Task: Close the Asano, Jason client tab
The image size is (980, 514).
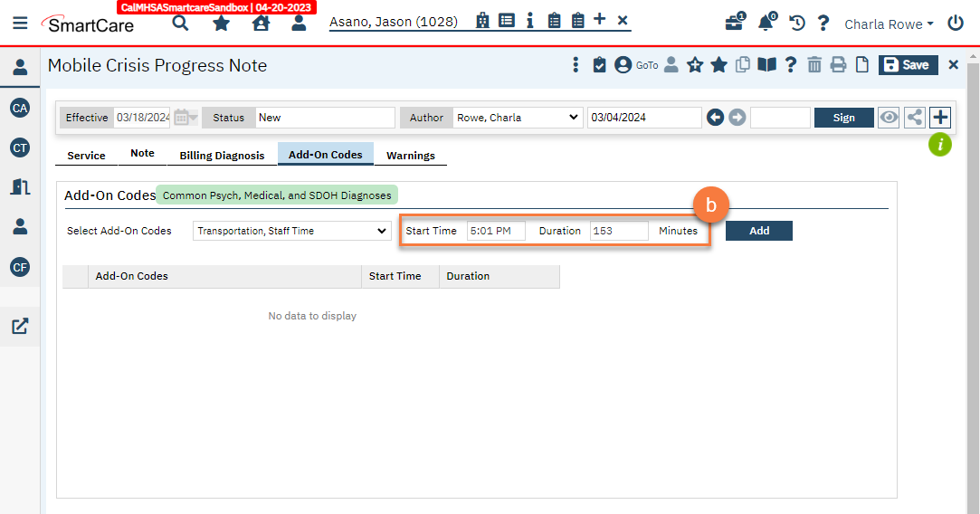Action: [x=623, y=21]
